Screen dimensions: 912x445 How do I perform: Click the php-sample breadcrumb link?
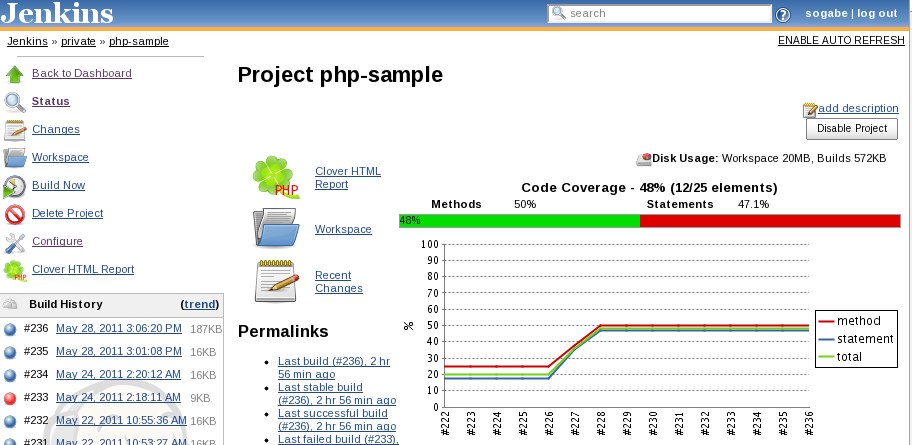[139, 41]
